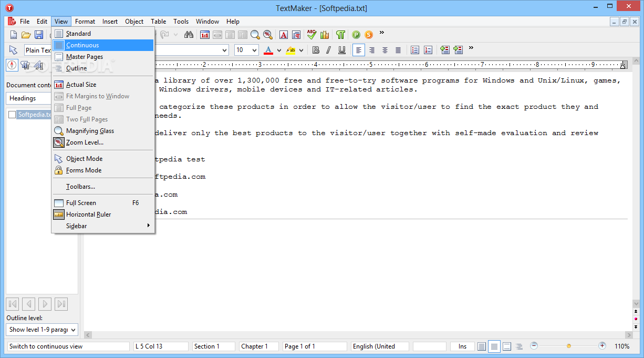Open the highlight color dropdown arrow

pyautogui.click(x=301, y=50)
